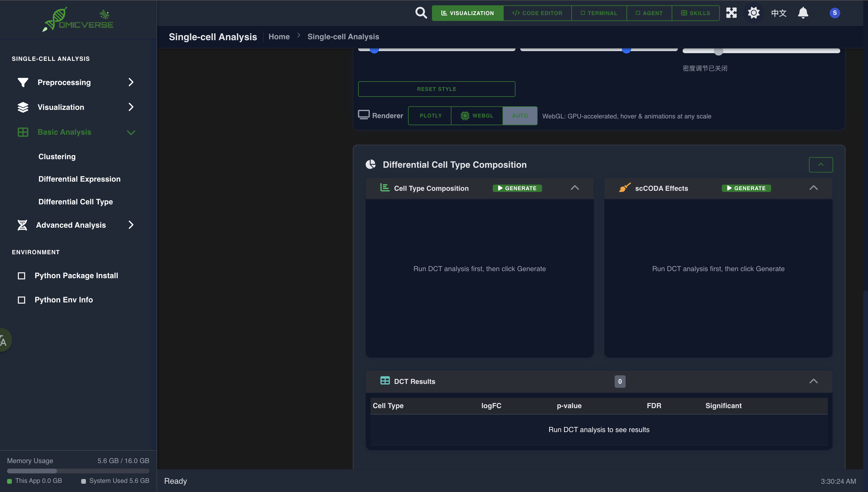Collapse the scCODA Effects panel
Screen dimensions: 868x492
(814, 188)
